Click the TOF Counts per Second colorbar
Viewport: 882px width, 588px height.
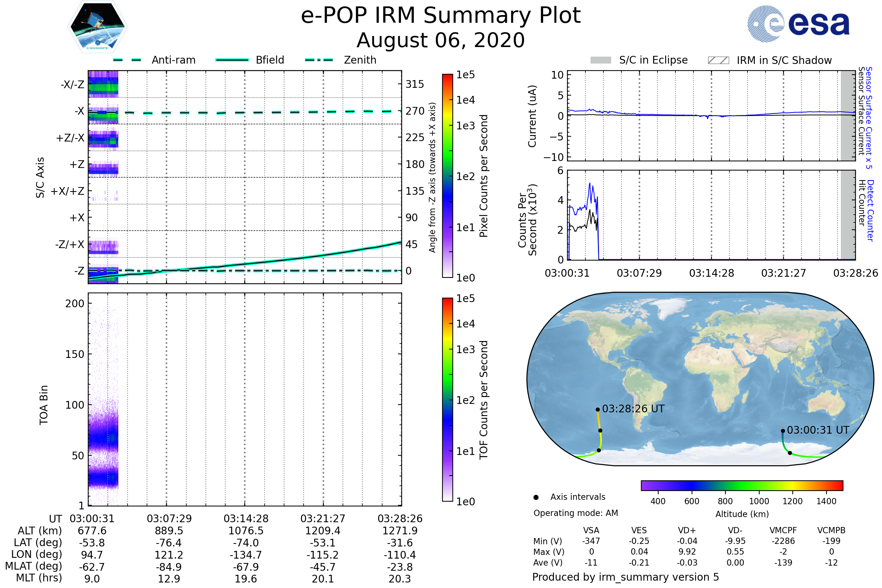click(447, 399)
